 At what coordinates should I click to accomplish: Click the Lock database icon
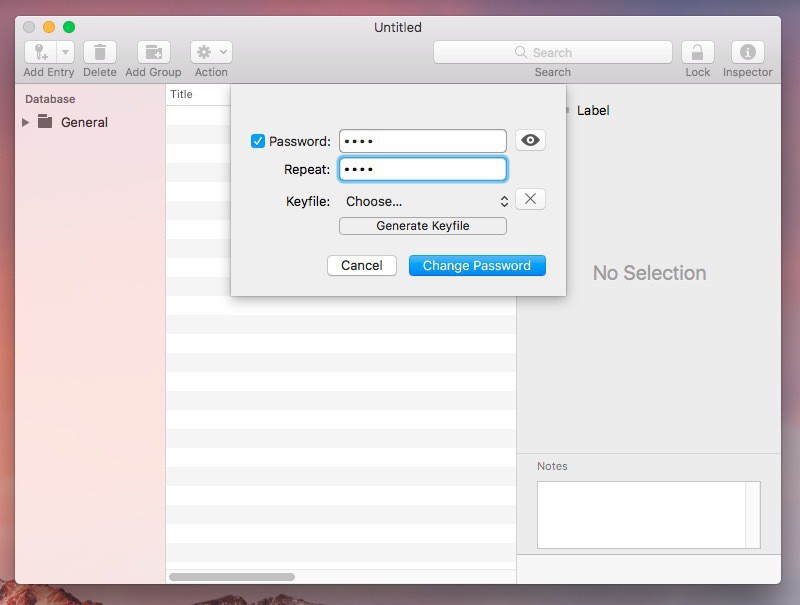click(x=697, y=52)
